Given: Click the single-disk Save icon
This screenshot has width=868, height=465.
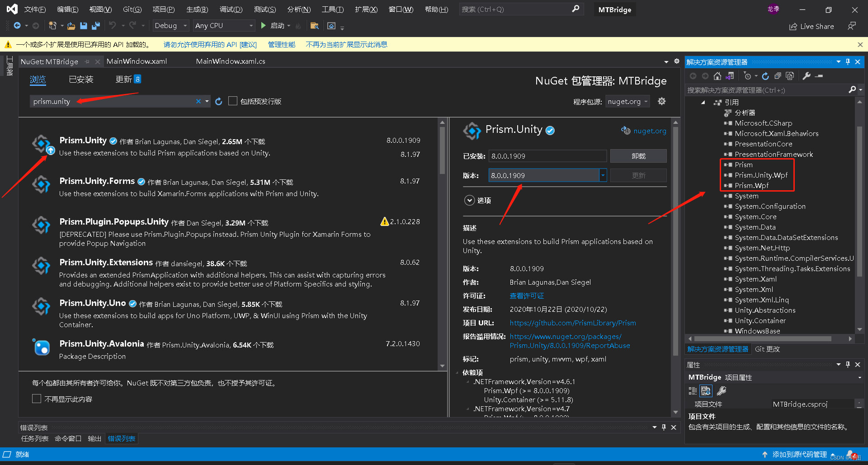Looking at the screenshot, I should (84, 26).
